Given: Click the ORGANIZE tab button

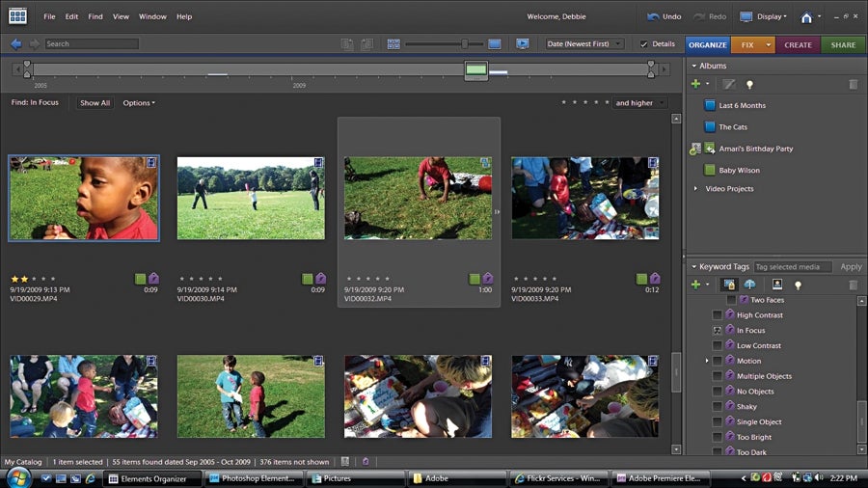Looking at the screenshot, I should tap(708, 44).
